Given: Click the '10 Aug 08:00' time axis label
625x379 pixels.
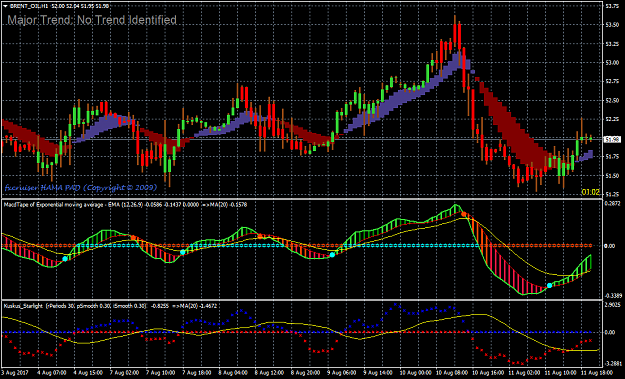Looking at the screenshot, I should click(x=451, y=373).
